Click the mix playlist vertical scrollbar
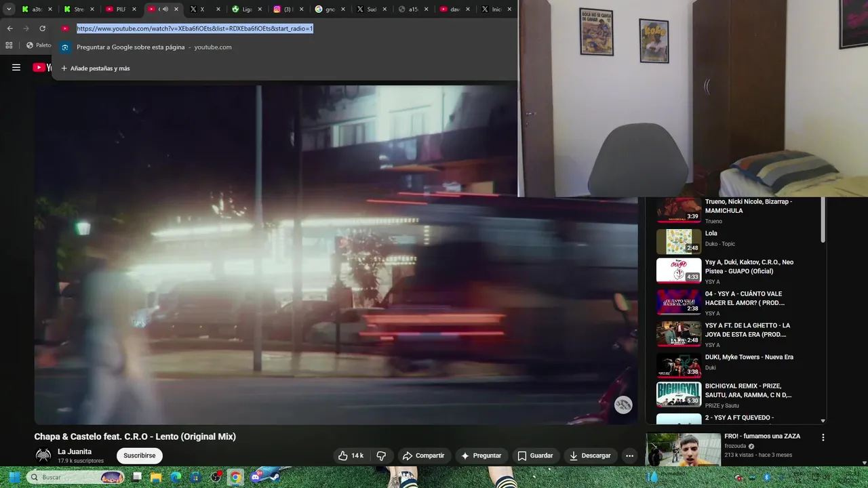The width and height of the screenshot is (868, 488). click(x=823, y=219)
